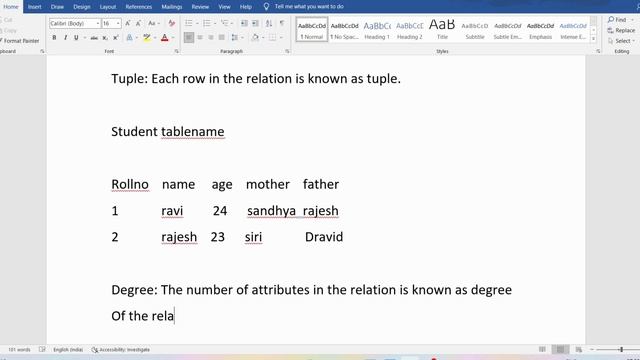
Task: Open the Design tab
Action: click(x=82, y=7)
